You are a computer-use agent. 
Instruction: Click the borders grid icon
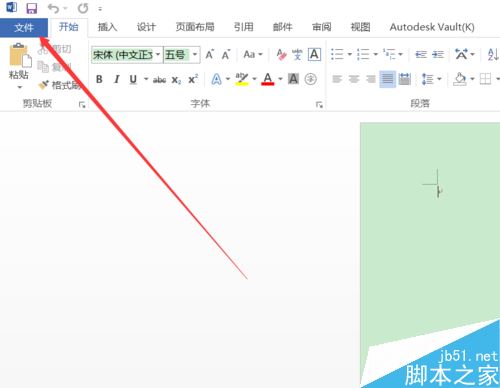point(485,79)
